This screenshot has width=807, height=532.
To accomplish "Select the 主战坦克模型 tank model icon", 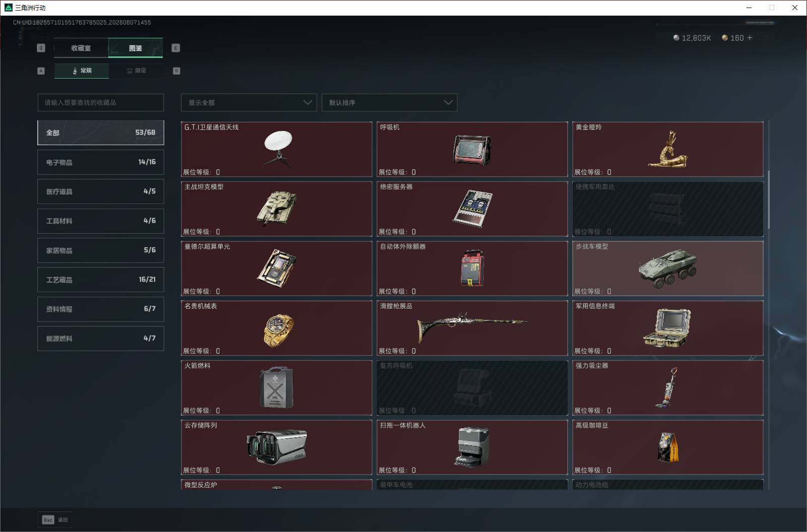I will click(277, 209).
